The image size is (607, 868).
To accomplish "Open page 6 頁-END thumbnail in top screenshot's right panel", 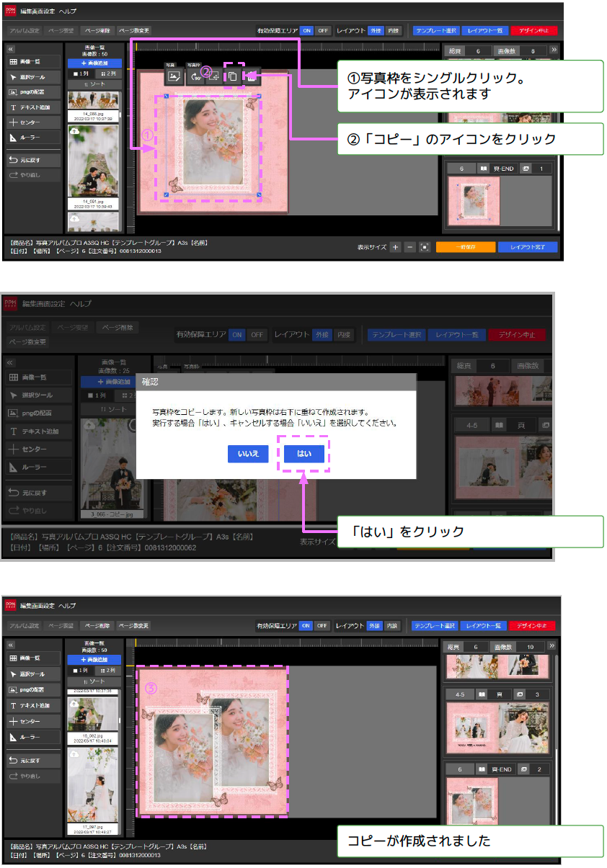I will point(474,200).
